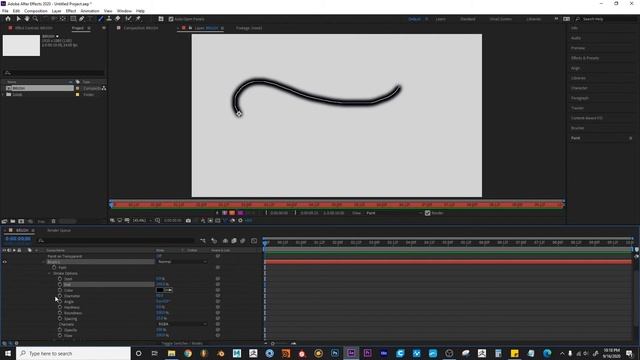
Task: Open Windows Start menu
Action: 8,353
